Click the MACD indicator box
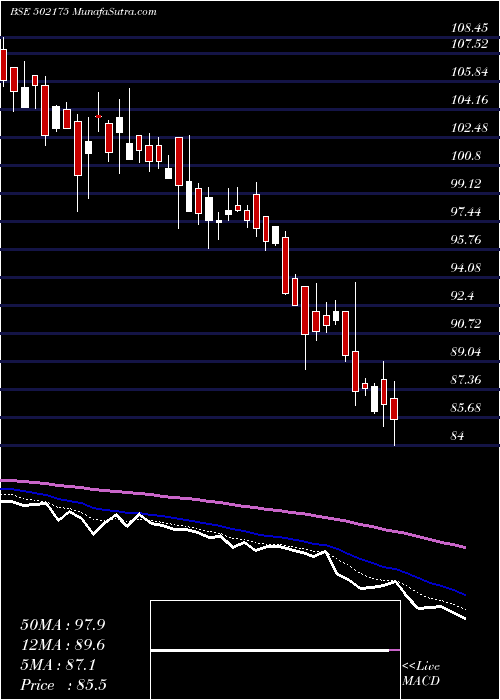The height and width of the screenshot is (700, 500). (x=275, y=650)
